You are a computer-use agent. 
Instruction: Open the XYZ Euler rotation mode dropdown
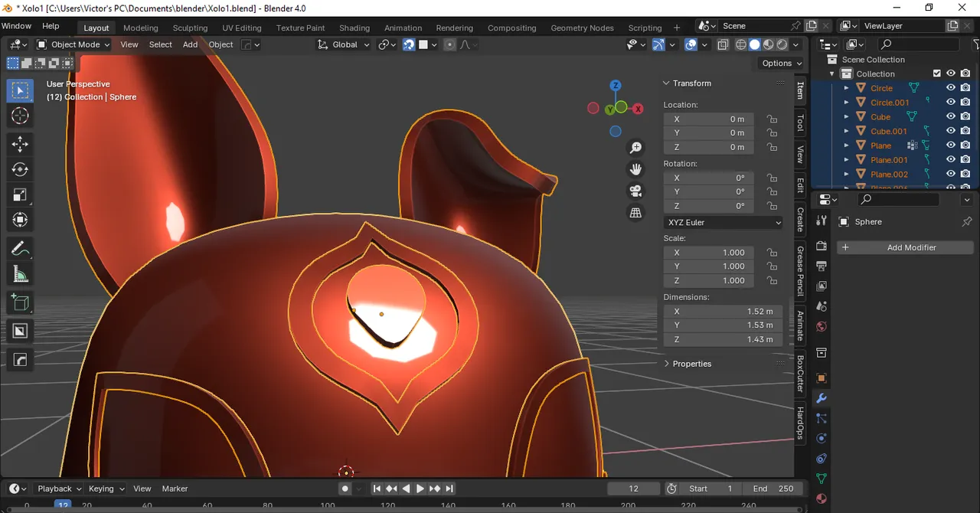(x=724, y=222)
